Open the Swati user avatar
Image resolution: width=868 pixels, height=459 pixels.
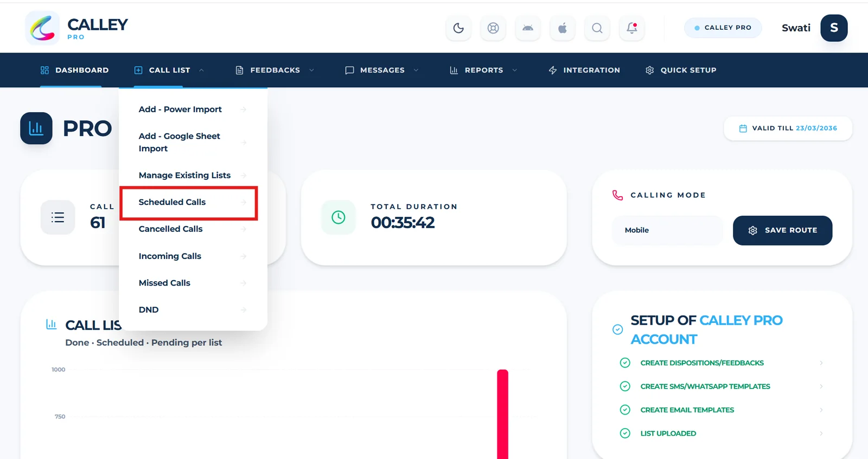834,28
